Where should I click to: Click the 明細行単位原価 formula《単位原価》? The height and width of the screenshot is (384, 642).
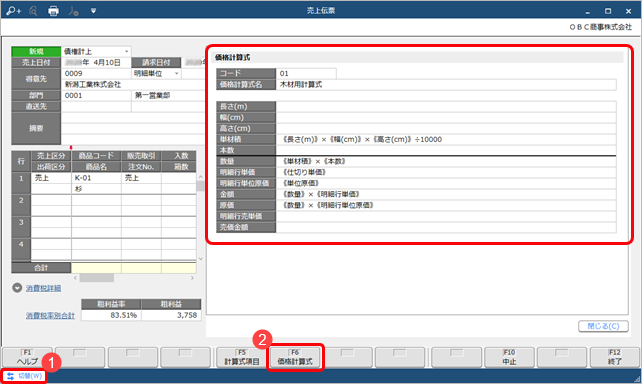[446, 183]
